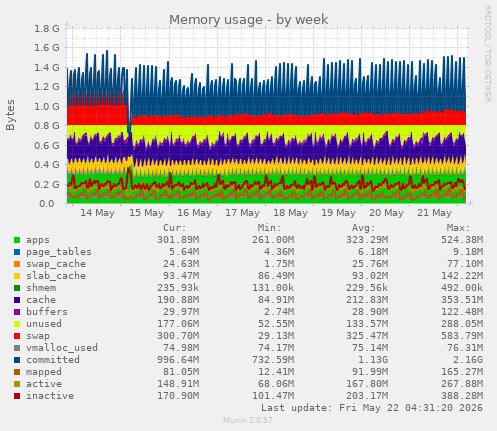Click apps current value 301.89M

[x=178, y=240]
